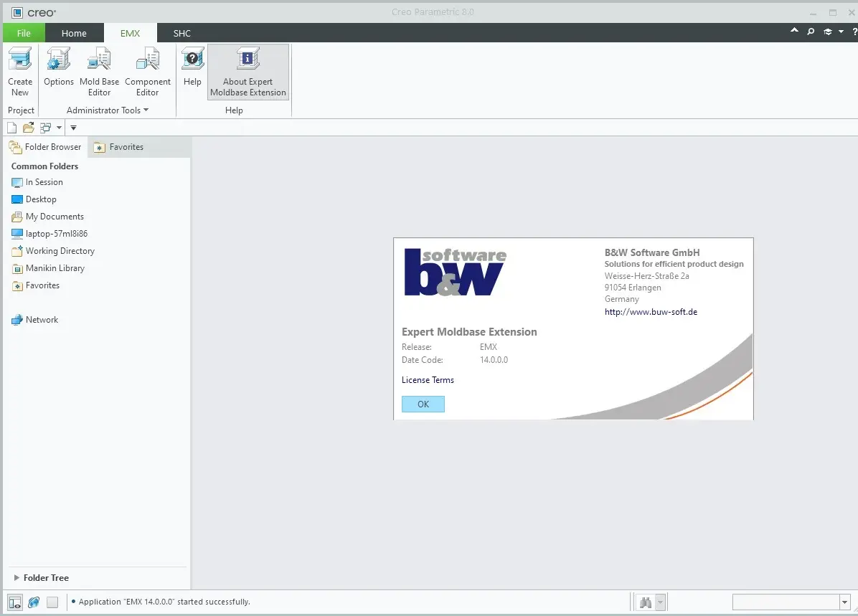Select the EMX ribbon tab
The height and width of the screenshot is (616, 858).
tap(131, 33)
